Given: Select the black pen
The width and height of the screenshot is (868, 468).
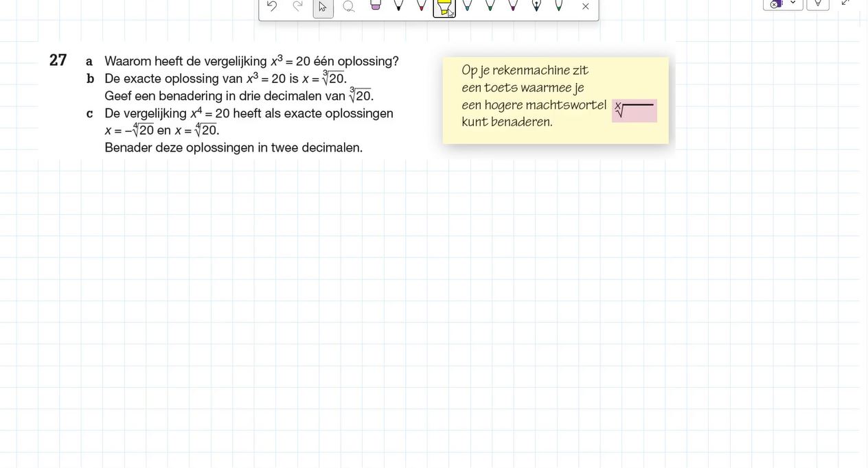Looking at the screenshot, I should (x=398, y=5).
